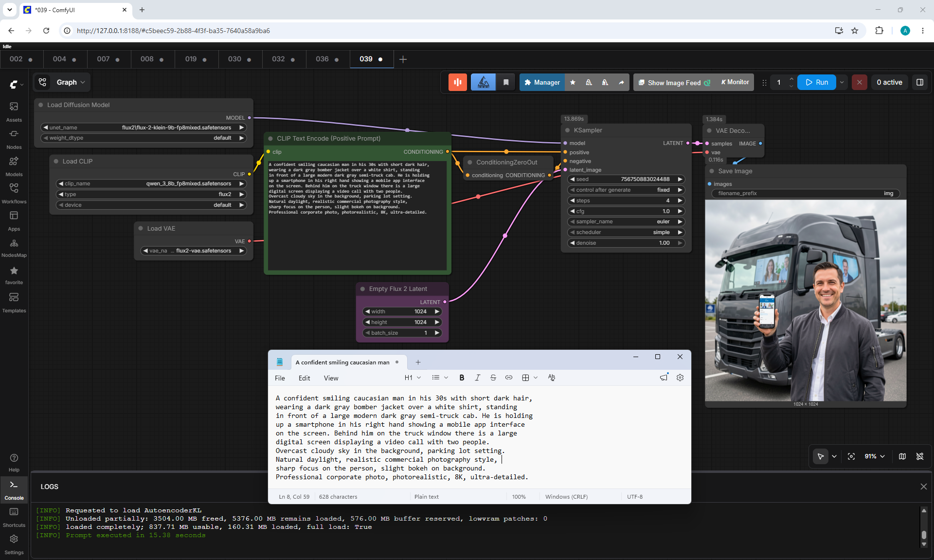Apply strikethrough formatting in Notepad
This screenshot has height=560, width=934.
(x=493, y=378)
